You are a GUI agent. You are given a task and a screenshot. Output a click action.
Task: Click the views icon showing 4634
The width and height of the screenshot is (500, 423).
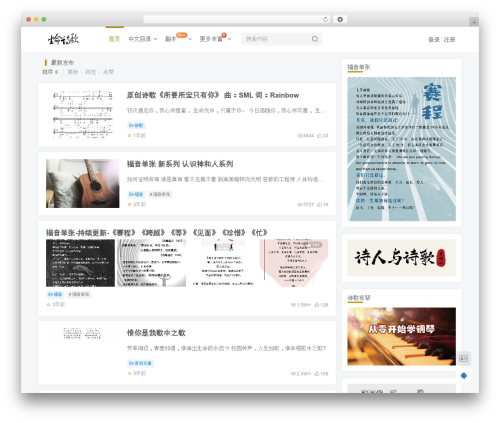[x=299, y=136]
